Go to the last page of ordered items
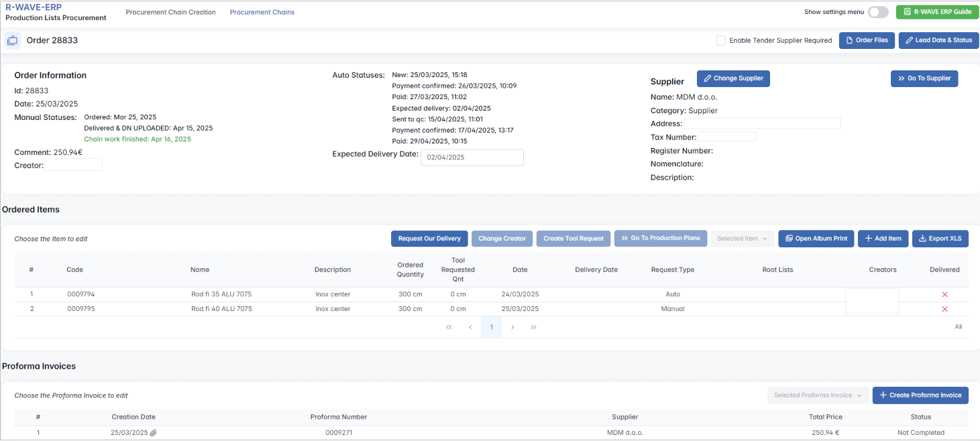Screen dimensions: 980x441 (534, 327)
